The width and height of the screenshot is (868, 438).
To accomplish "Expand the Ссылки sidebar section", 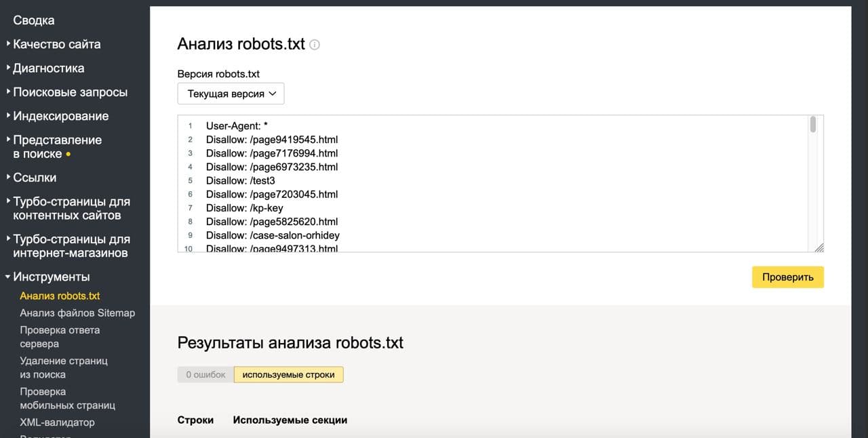I will (35, 178).
